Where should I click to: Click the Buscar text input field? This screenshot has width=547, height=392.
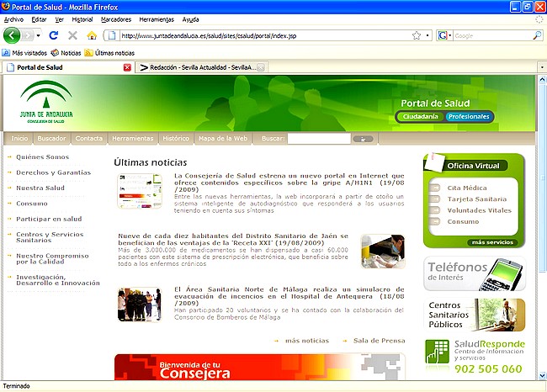pos(318,139)
